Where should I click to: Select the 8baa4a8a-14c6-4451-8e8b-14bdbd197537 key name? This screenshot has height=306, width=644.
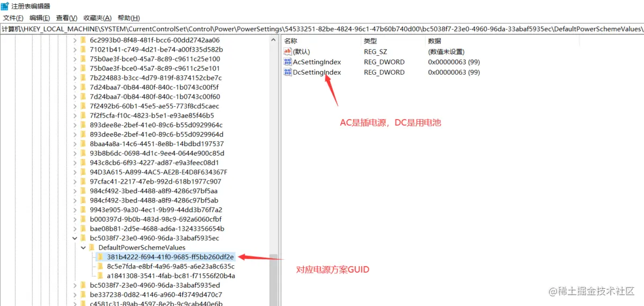(157, 144)
